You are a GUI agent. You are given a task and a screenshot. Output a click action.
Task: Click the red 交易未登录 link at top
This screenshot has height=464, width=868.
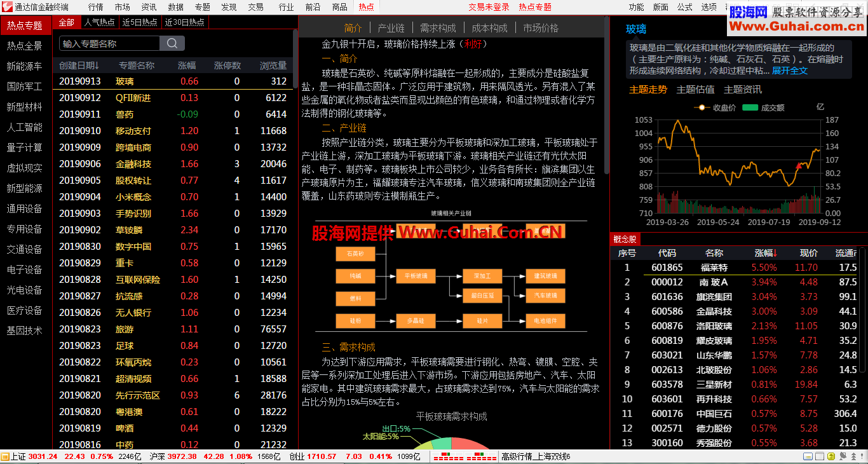(x=489, y=7)
